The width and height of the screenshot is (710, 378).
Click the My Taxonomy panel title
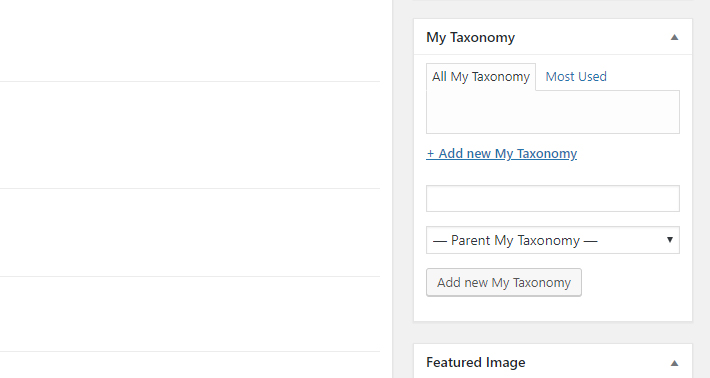pyautogui.click(x=470, y=37)
